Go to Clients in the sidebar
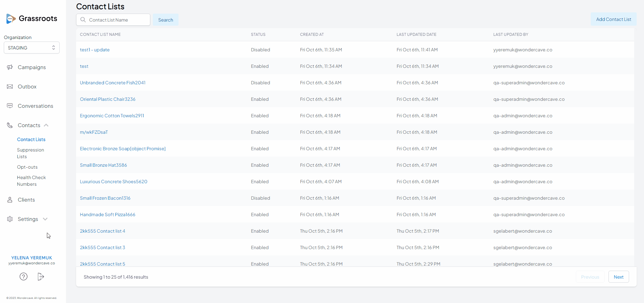 (26, 200)
